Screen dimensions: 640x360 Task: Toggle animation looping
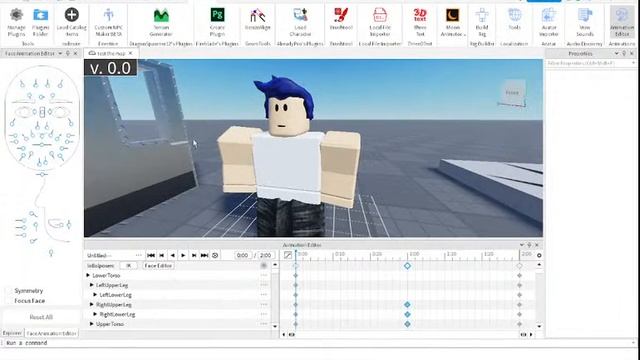[215, 255]
